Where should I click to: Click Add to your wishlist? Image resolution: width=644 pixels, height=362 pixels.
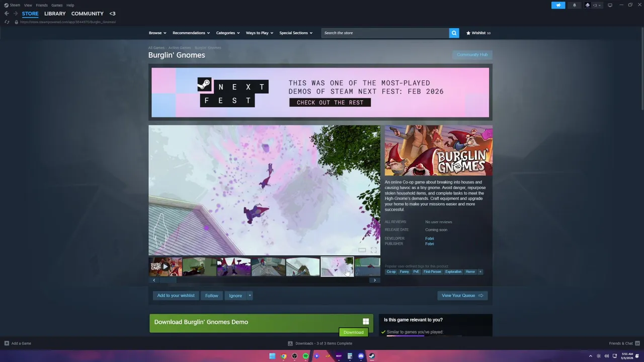(176, 296)
